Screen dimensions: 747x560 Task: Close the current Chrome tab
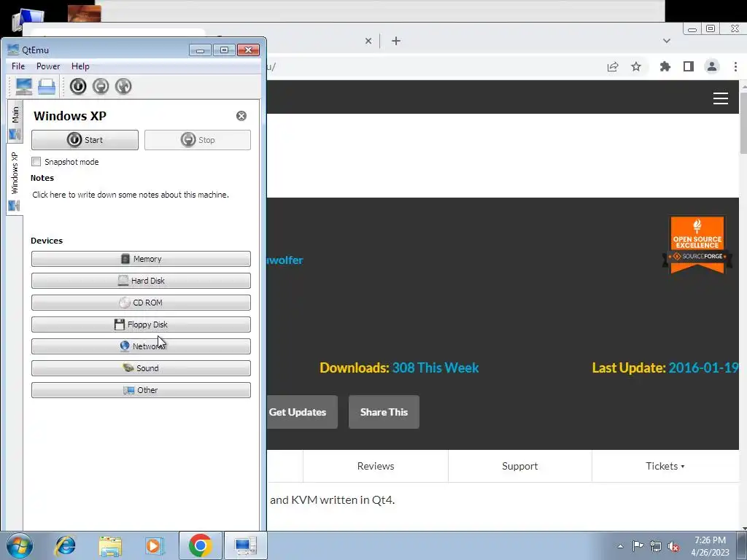tap(368, 41)
